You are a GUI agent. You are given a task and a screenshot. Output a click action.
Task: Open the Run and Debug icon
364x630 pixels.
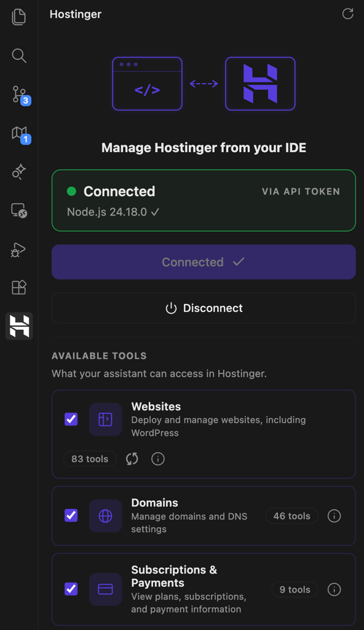18,250
